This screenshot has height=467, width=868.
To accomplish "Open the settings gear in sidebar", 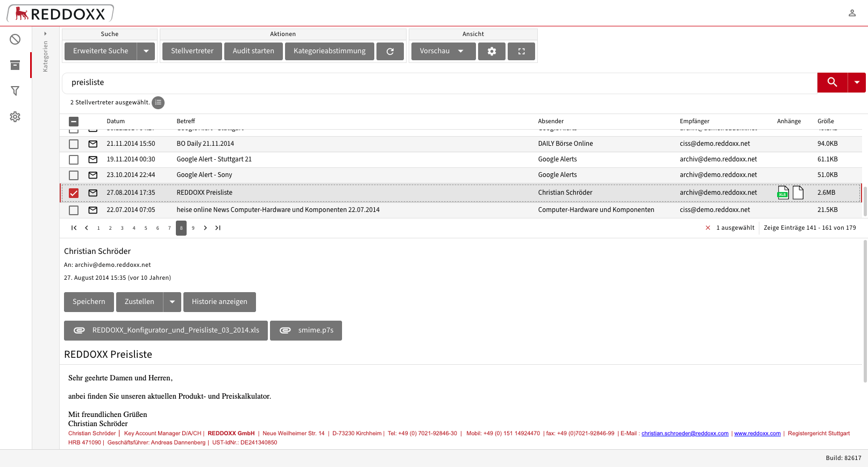I will coord(15,117).
